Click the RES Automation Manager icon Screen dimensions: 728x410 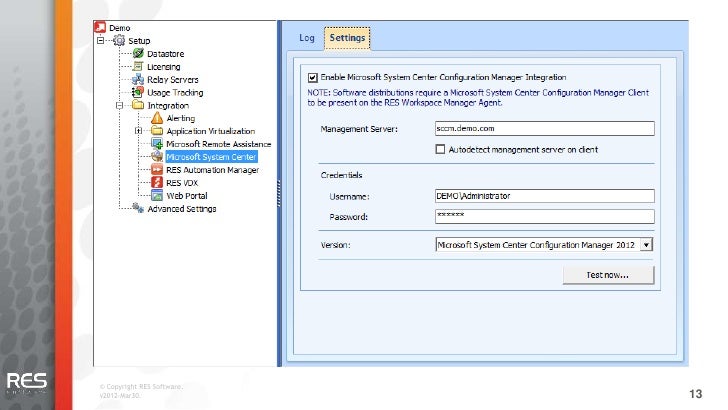point(157,169)
